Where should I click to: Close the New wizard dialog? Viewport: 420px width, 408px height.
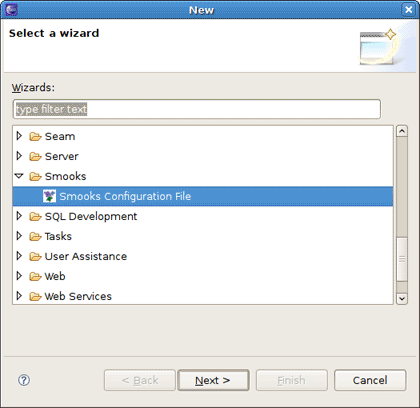click(409, 9)
